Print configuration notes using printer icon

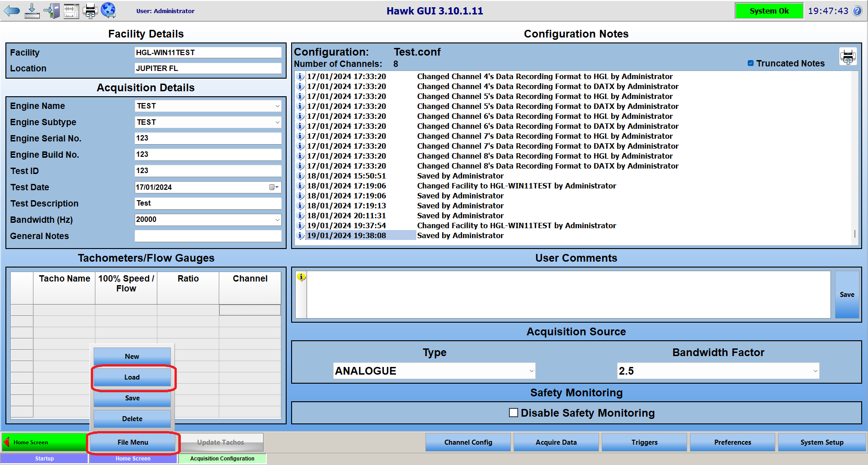coord(848,57)
